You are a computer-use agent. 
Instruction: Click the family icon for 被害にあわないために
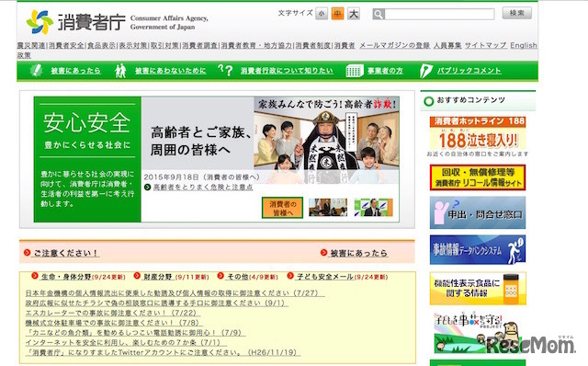click(120, 71)
